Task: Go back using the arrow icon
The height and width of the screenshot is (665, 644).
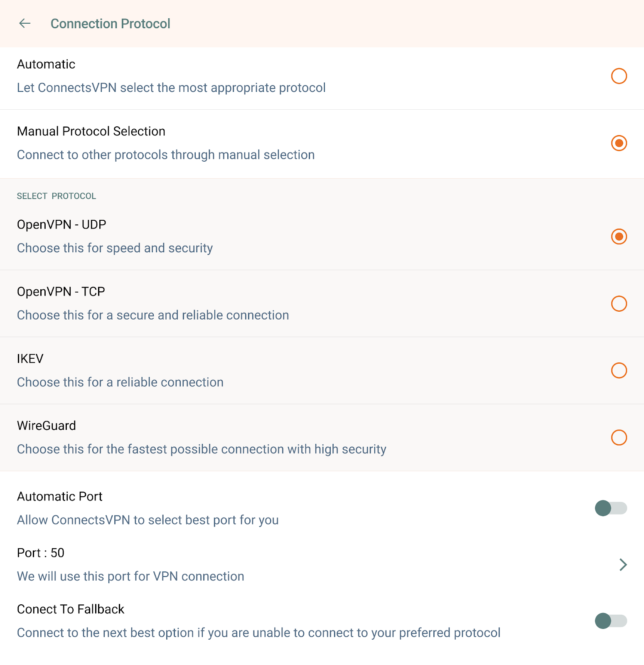Action: [x=25, y=24]
